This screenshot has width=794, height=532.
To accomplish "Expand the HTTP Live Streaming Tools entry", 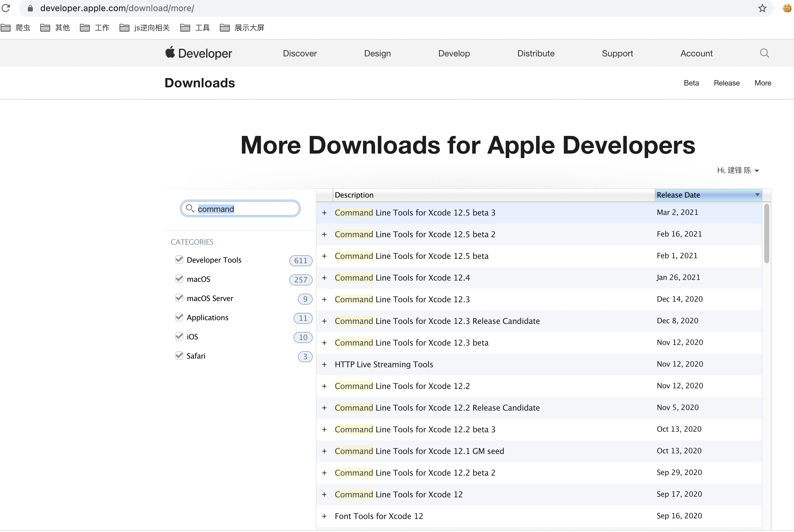I will 325,364.
